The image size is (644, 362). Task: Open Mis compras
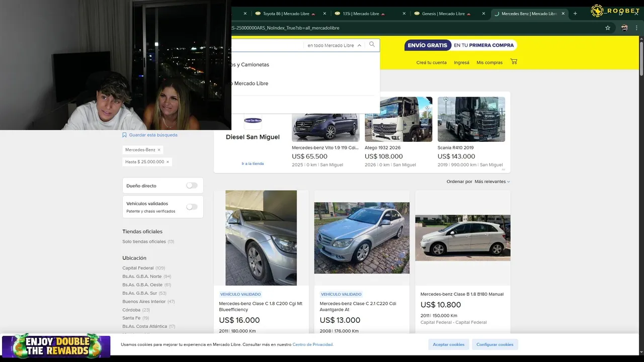coord(490,62)
